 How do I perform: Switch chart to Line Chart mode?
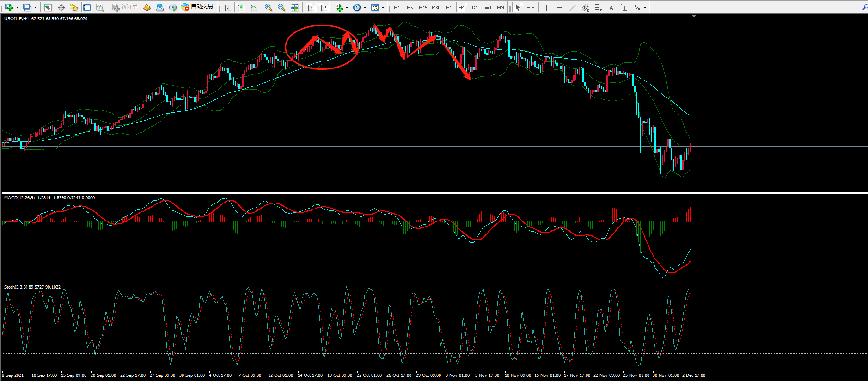point(253,7)
